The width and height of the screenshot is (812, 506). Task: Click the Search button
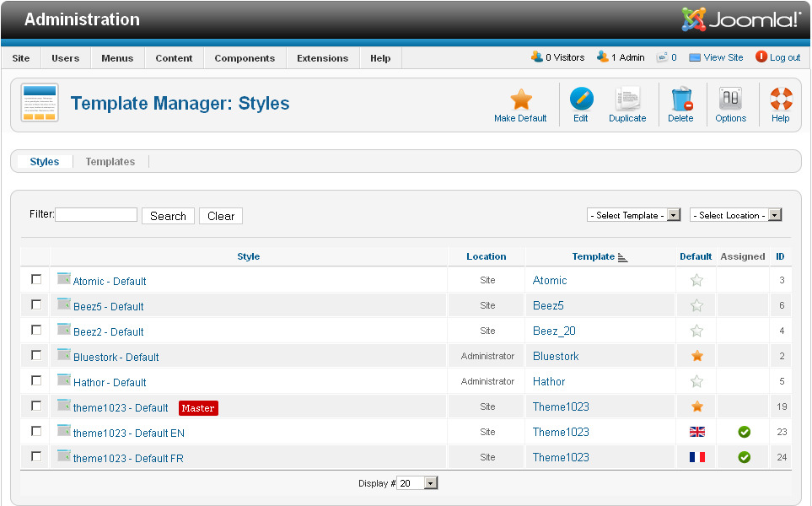pos(169,216)
